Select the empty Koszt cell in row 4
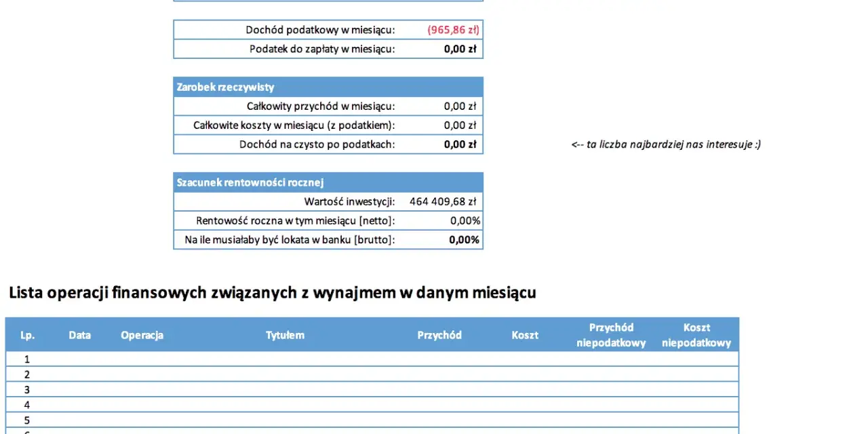Image resolution: width=868 pixels, height=434 pixels. point(525,405)
